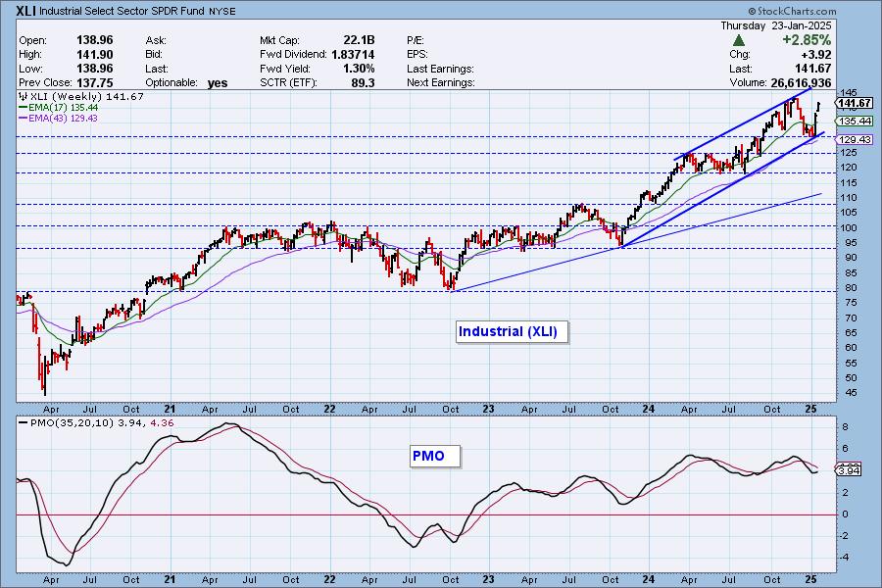Click the 'Industrial Select Sector SPDR Fund' name

[x=122, y=11]
